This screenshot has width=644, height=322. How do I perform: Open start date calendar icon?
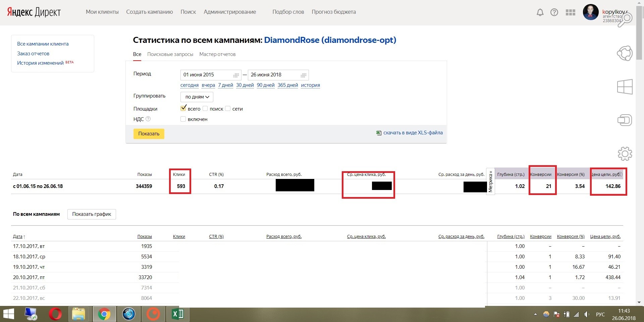(236, 75)
